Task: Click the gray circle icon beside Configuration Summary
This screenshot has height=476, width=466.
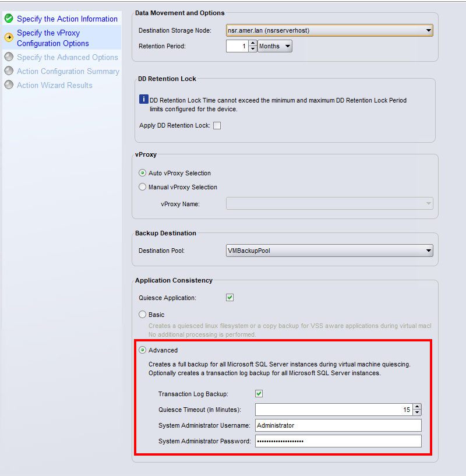Action: coord(9,71)
